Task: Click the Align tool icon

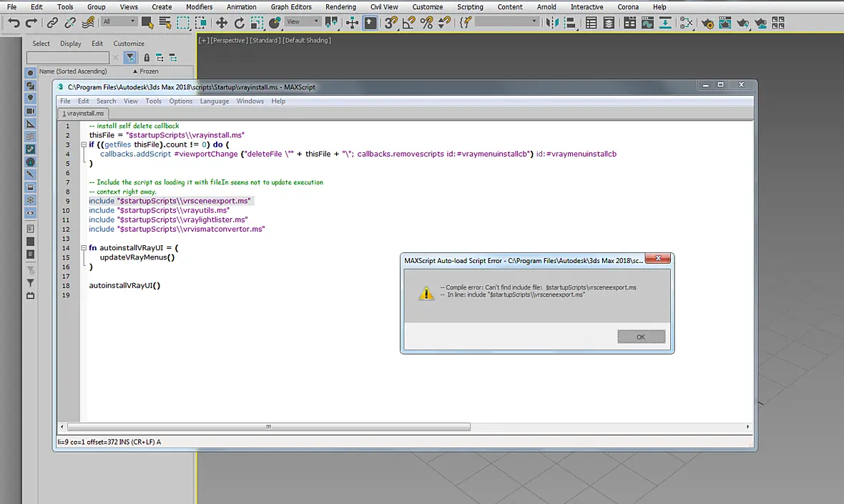Action: coord(570,23)
